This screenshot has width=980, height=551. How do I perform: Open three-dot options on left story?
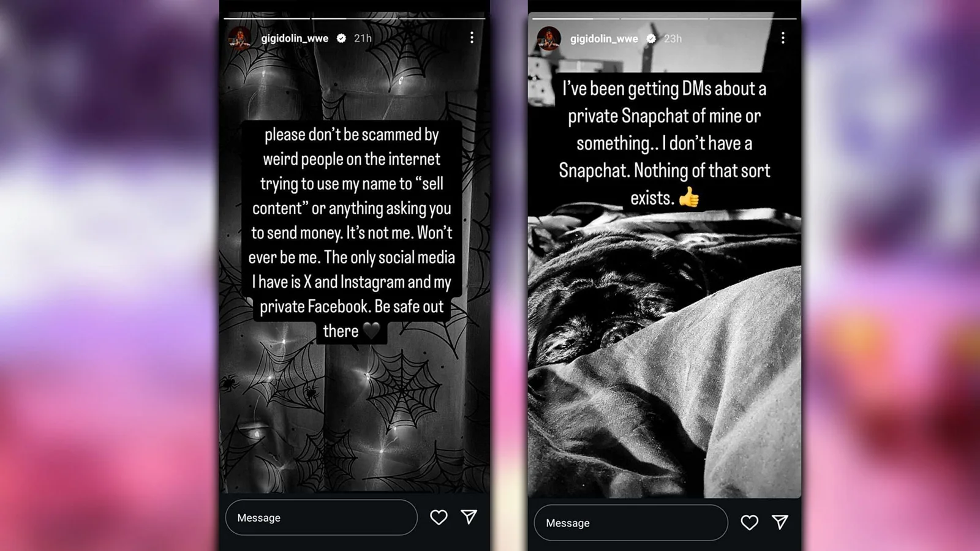[472, 38]
